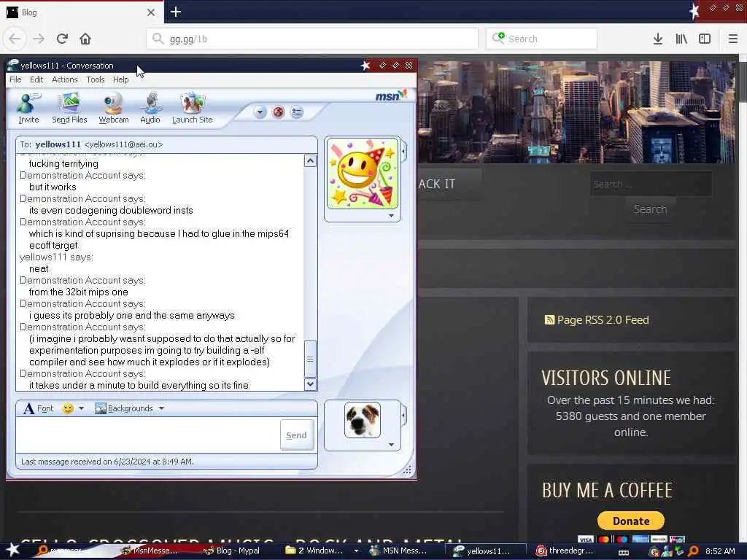Open the browser Downloads icon
This screenshot has height=560, width=747.
pyautogui.click(x=657, y=39)
